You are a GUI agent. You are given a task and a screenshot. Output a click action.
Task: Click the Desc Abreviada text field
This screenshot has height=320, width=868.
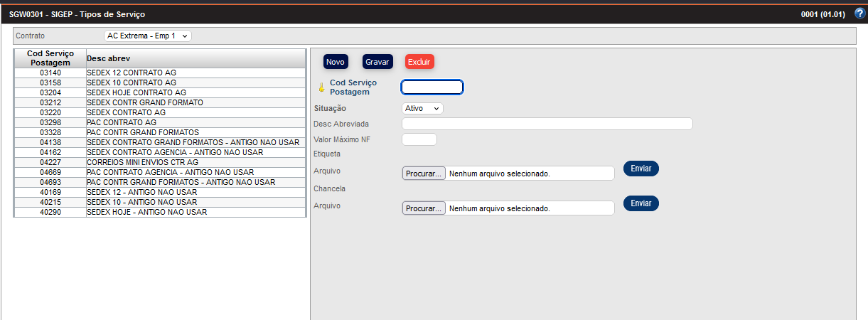pyautogui.click(x=547, y=124)
